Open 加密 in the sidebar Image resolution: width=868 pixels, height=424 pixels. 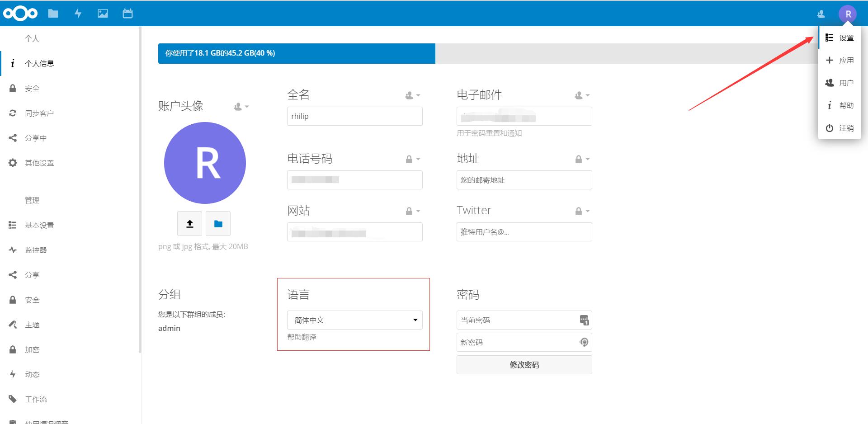[69, 349]
